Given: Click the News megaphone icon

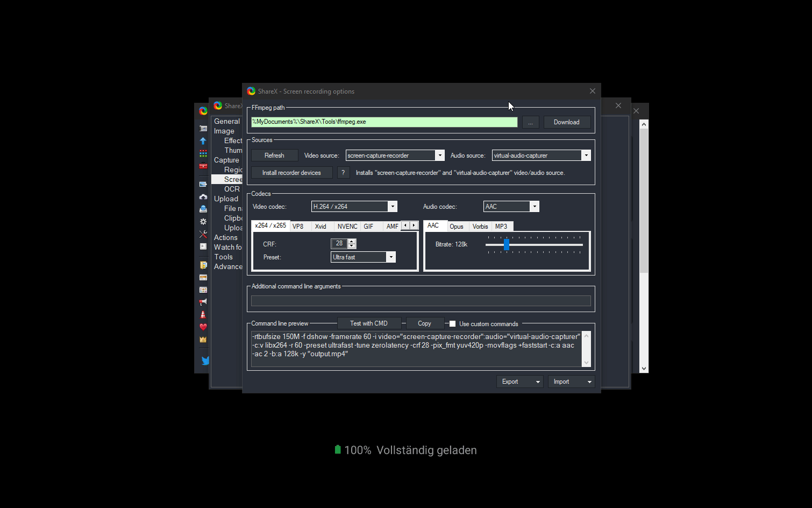Looking at the screenshot, I should pos(203,301).
